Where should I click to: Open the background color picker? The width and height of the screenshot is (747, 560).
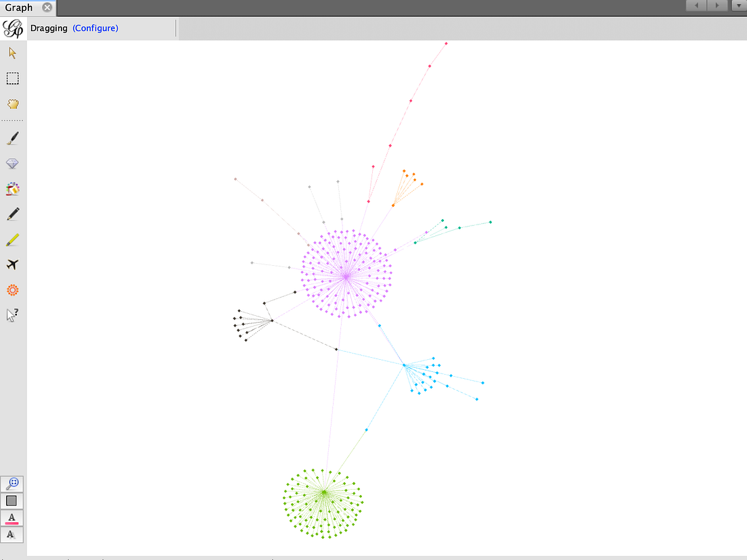point(12,500)
